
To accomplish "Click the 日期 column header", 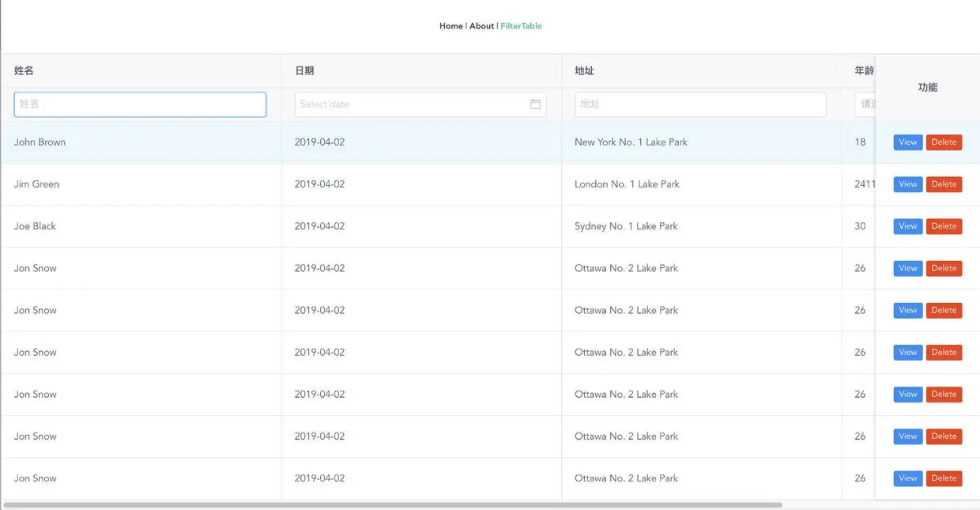I will click(421, 71).
